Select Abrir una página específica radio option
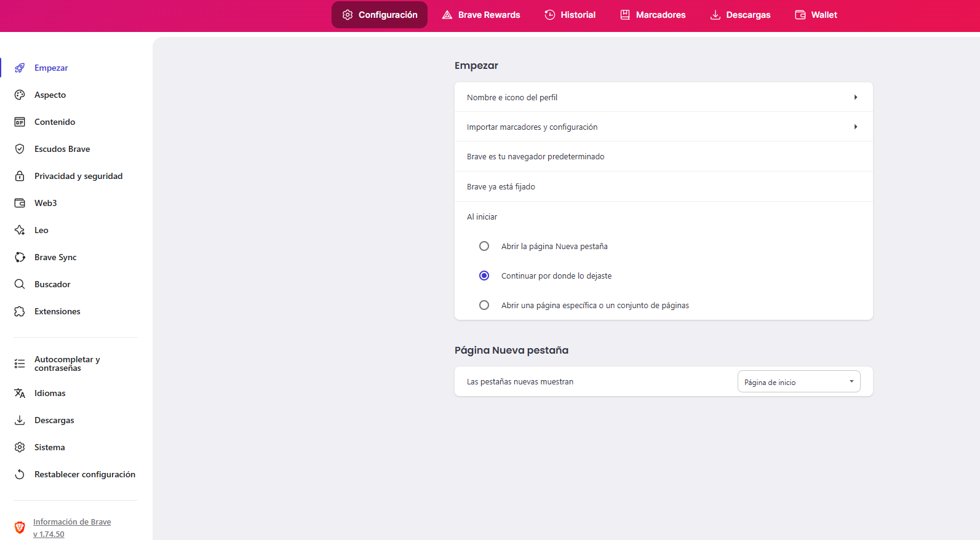980x540 pixels. (x=484, y=305)
